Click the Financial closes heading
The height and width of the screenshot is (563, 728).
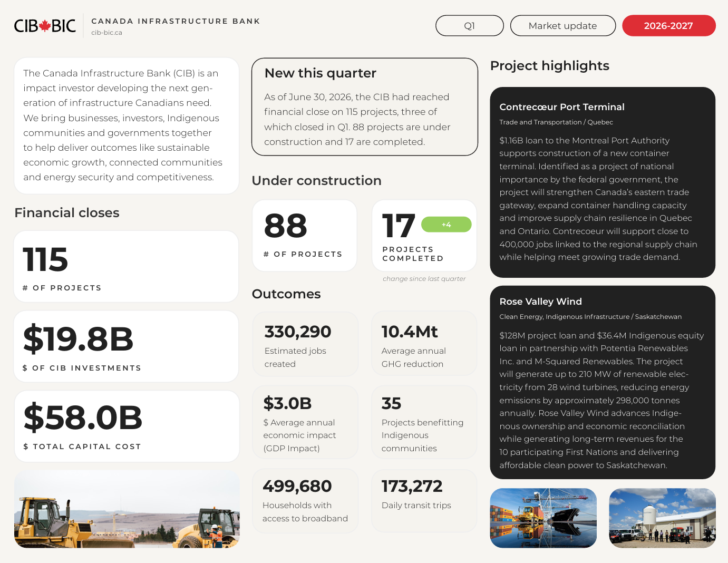(x=67, y=212)
